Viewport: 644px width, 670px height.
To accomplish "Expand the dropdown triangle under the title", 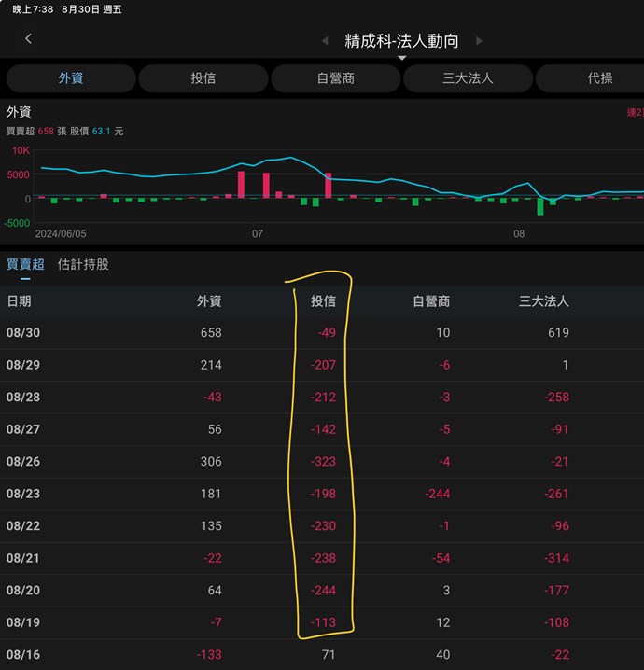I will click(x=402, y=58).
